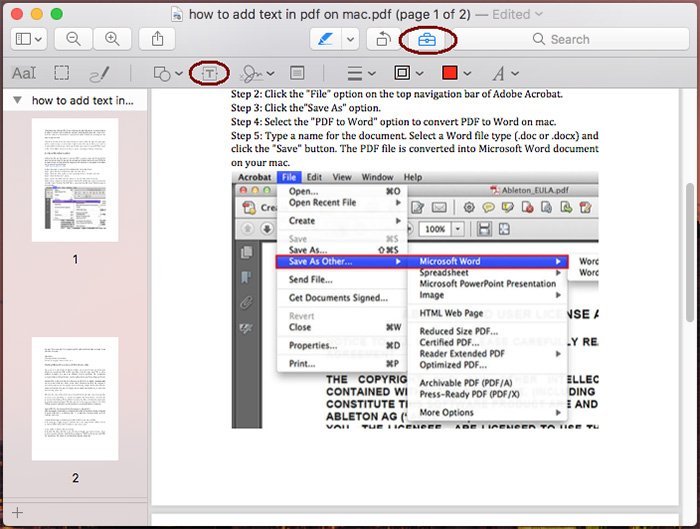Add a Text box with T tool

[209, 74]
